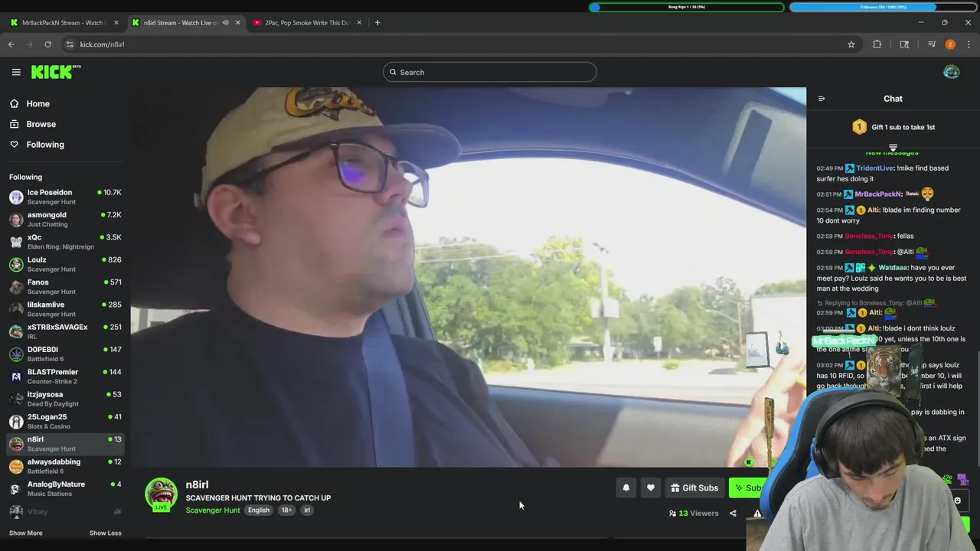Open xQc's avatar in Following list
Viewport: 980px width, 551px height.
[x=16, y=242]
